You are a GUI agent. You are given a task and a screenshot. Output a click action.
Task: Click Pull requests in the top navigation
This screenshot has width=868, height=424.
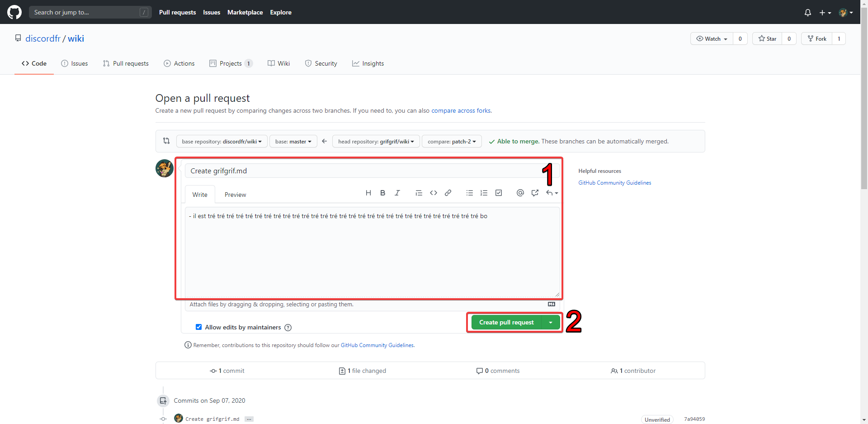point(177,12)
